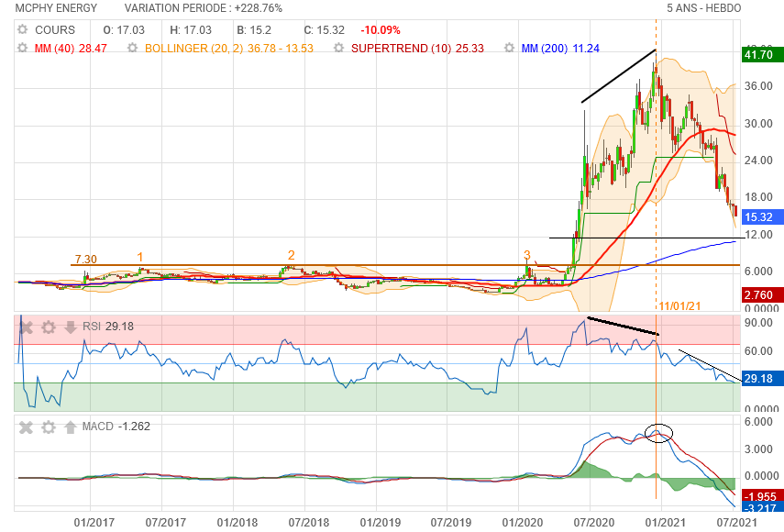Click the MCPHY ENERGY title
The width and height of the screenshot is (784, 532).
[56, 8]
